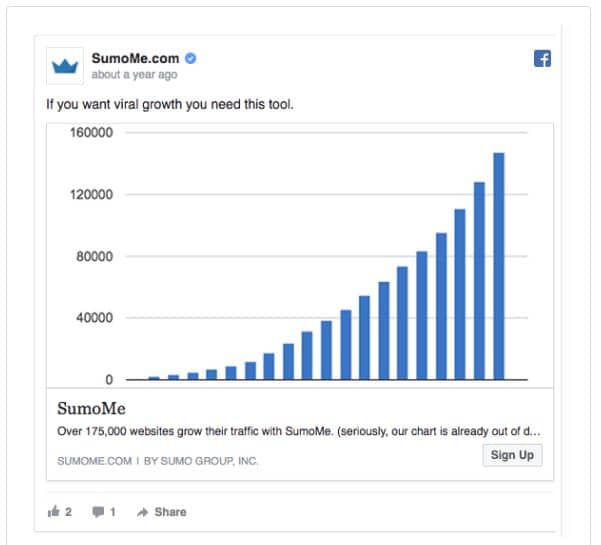
Task: Click the SumoMe crown profile logo
Action: point(66,66)
